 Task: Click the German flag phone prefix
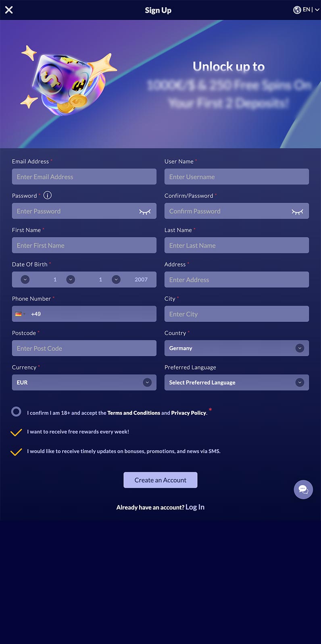tap(20, 314)
